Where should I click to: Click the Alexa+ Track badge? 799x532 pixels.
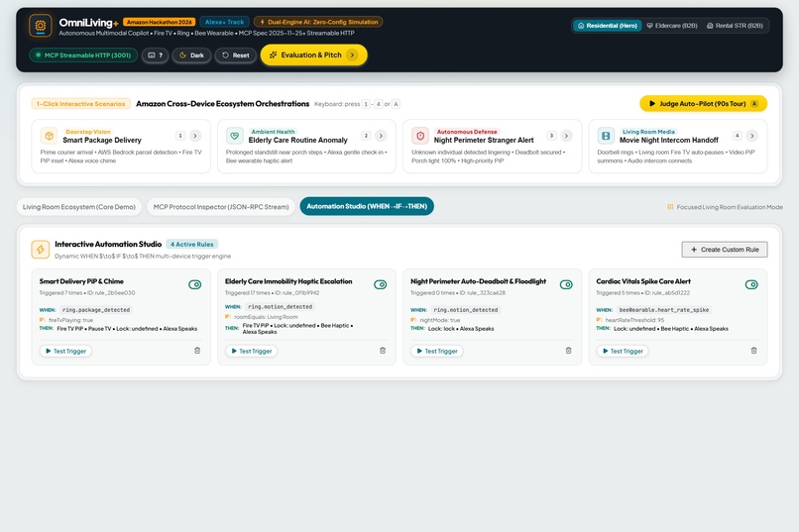point(224,22)
